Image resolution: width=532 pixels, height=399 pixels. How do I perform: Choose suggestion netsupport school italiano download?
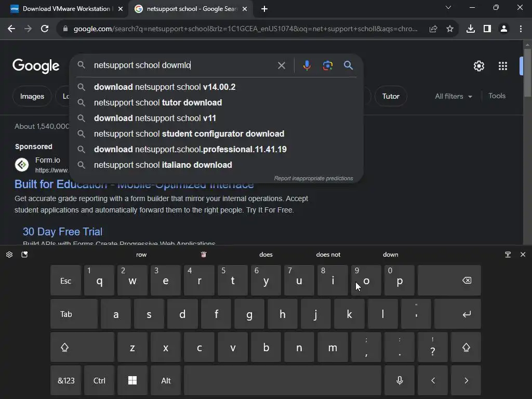tap(216, 165)
